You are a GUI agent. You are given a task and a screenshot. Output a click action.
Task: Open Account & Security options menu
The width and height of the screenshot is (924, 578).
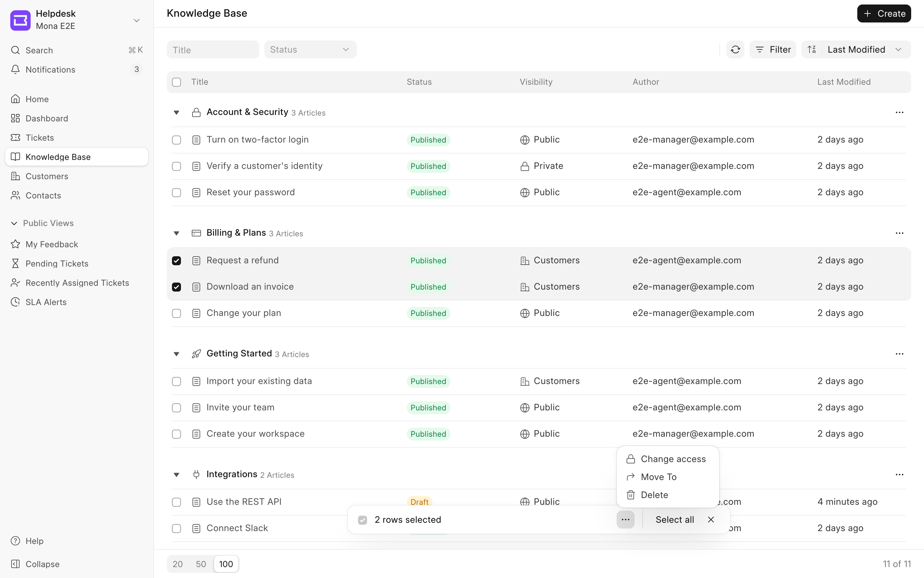[899, 112]
